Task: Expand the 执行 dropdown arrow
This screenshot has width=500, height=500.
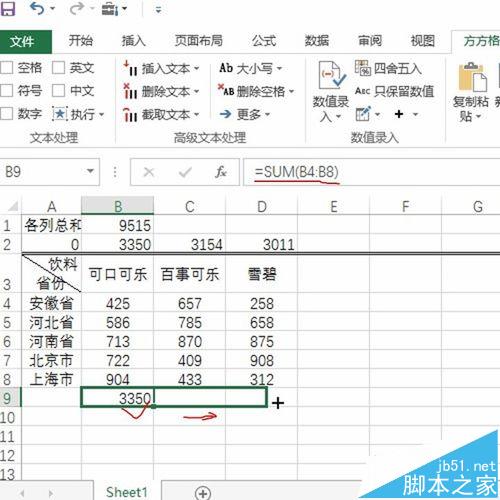Action: 101,115
